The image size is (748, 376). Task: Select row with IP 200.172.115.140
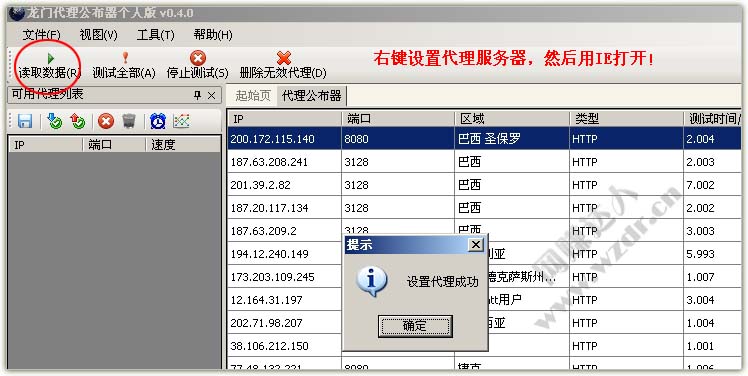[x=484, y=139]
